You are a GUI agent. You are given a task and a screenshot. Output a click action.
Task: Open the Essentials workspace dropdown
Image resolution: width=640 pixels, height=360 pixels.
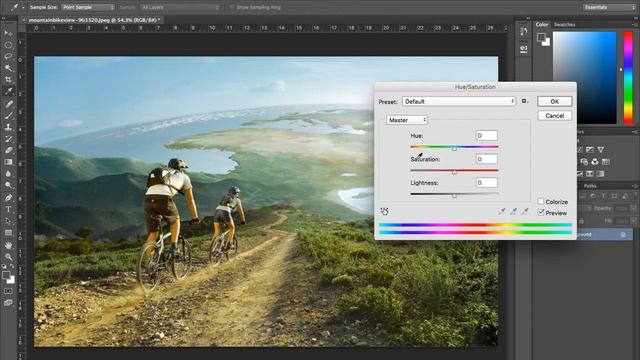609,7
